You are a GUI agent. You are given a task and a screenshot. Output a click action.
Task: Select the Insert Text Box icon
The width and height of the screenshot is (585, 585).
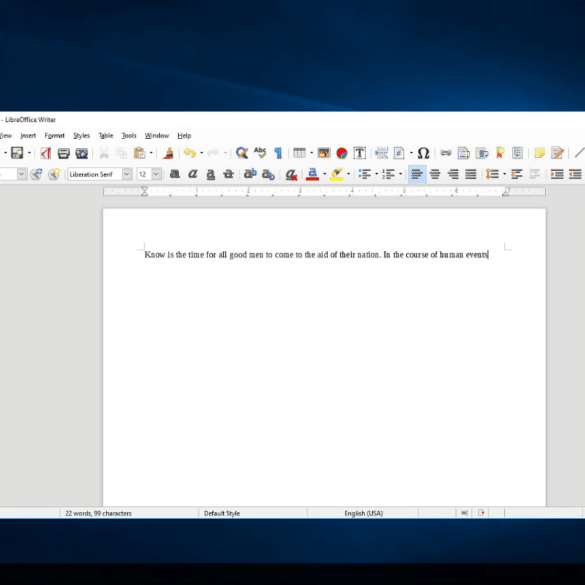[359, 153]
